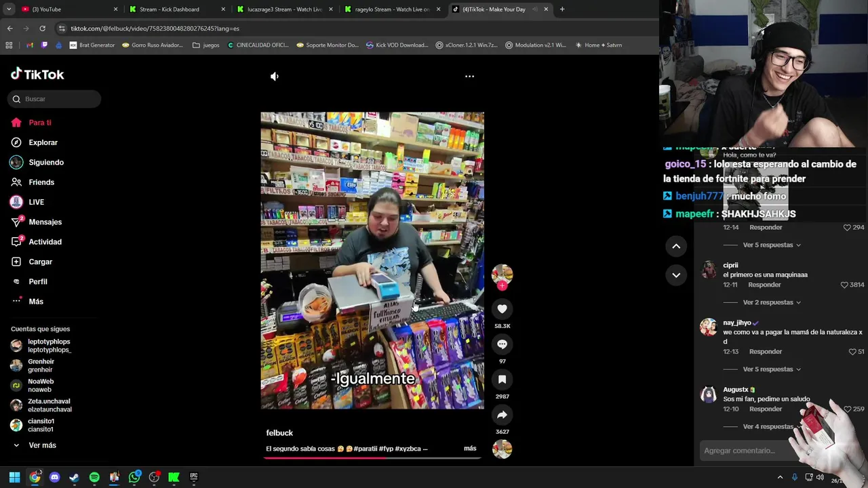
Task: Expand Ver 2 respuestas under ciprii comment
Action: tap(768, 302)
